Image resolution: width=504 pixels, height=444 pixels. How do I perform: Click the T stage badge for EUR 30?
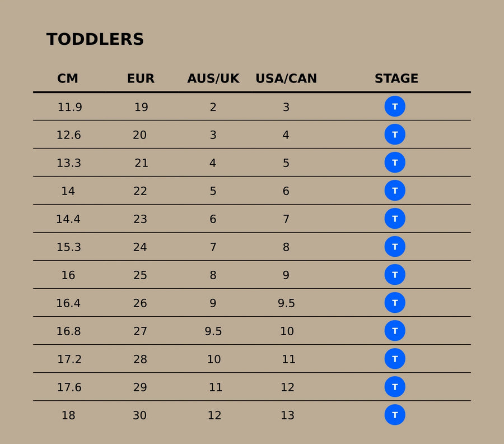click(x=395, y=415)
